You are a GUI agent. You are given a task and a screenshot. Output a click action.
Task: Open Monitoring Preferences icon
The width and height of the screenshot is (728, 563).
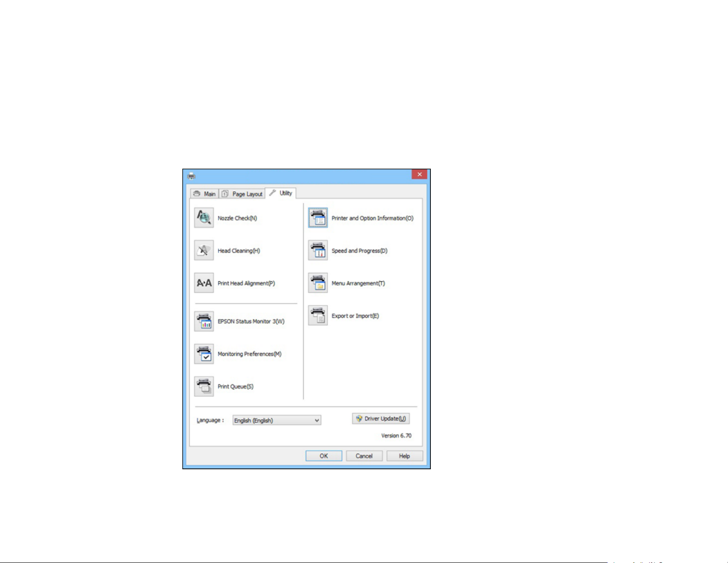point(204,354)
